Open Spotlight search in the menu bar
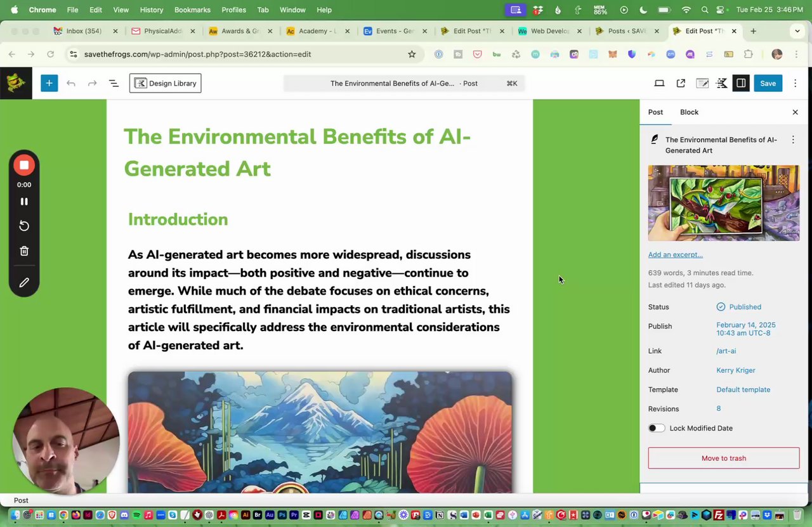The image size is (812, 527). coord(705,10)
